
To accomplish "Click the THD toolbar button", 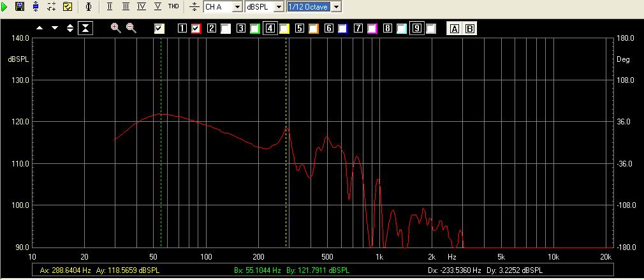I will (173, 6).
